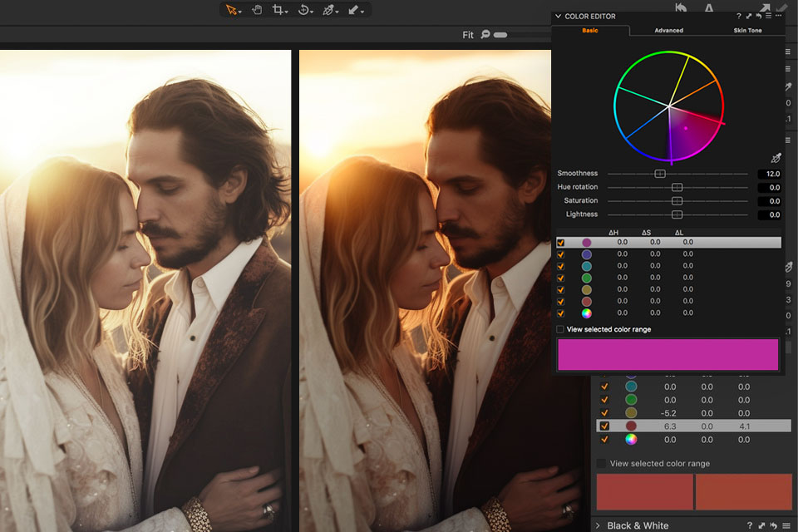The width and height of the screenshot is (798, 532).
Task: Expand the Black & White tool
Action: click(598, 525)
